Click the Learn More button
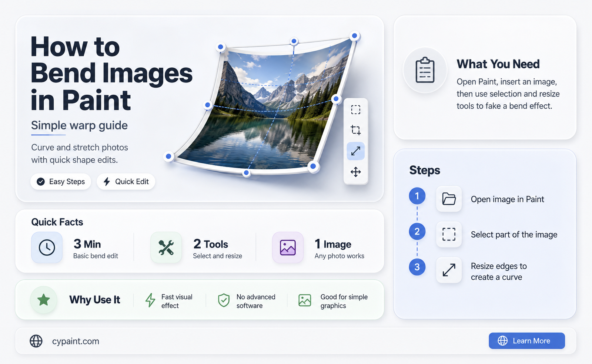The height and width of the screenshot is (364, 592). [526, 341]
